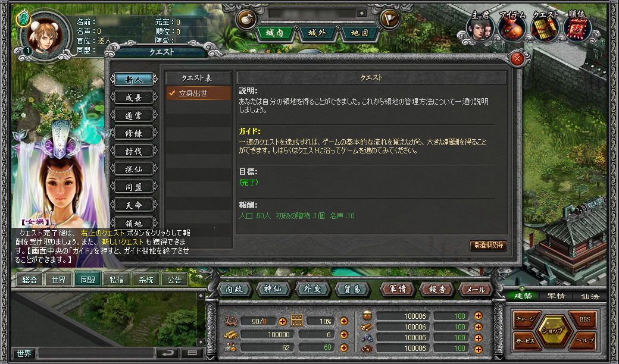
Task: Click the player avatar portrait
Action: [44, 36]
